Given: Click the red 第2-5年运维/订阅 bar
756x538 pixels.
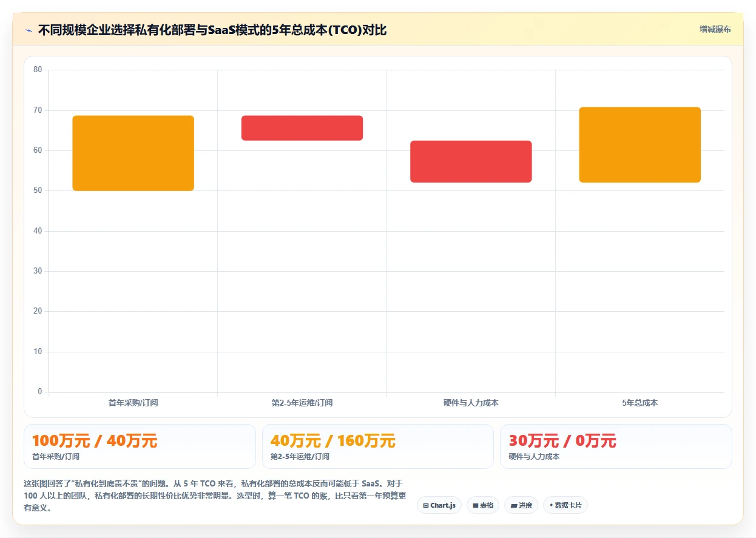Looking at the screenshot, I should coord(302,128).
